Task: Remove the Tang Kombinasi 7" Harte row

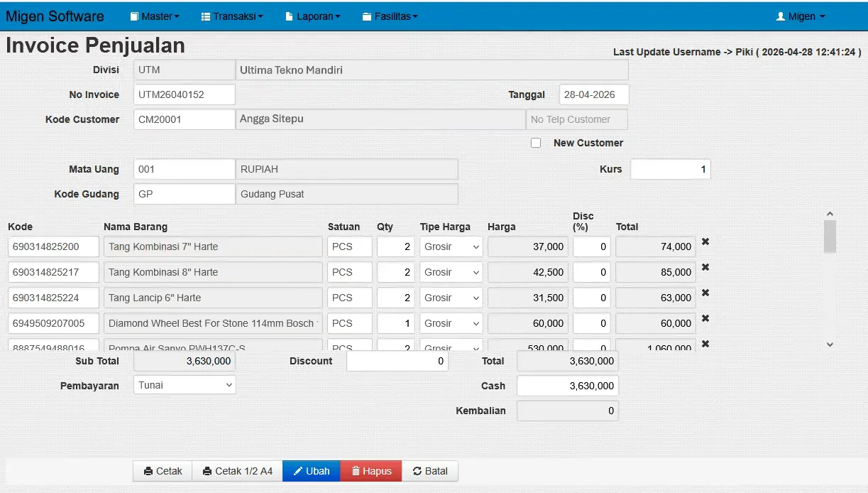Action: 705,242
